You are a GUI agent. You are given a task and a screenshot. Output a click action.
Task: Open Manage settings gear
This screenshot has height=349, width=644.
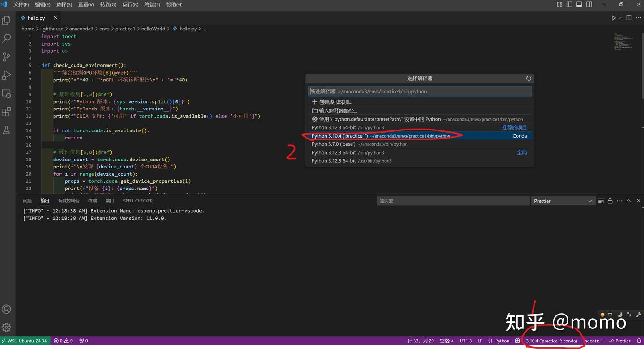pyautogui.click(x=7, y=327)
